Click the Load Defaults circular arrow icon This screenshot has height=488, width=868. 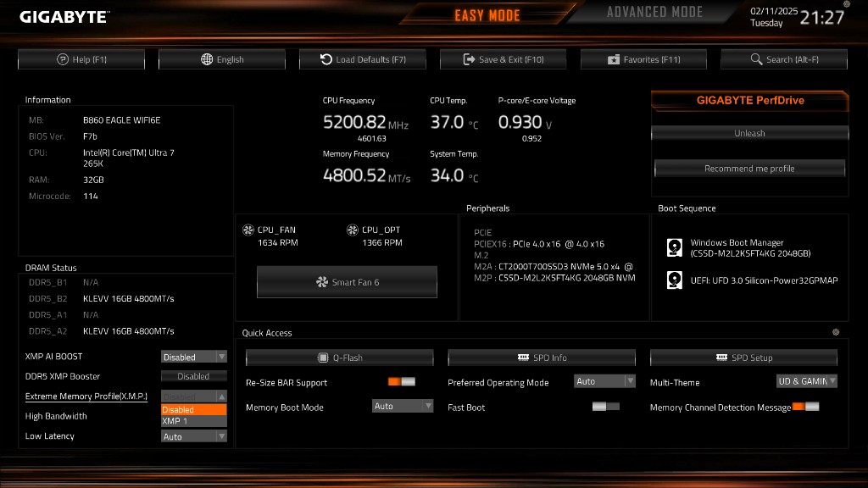(326, 59)
